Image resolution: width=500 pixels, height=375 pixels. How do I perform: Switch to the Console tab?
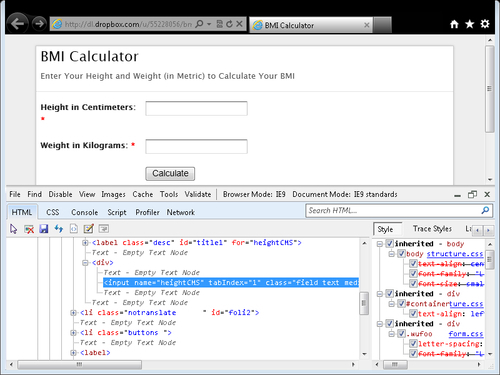coord(85,212)
